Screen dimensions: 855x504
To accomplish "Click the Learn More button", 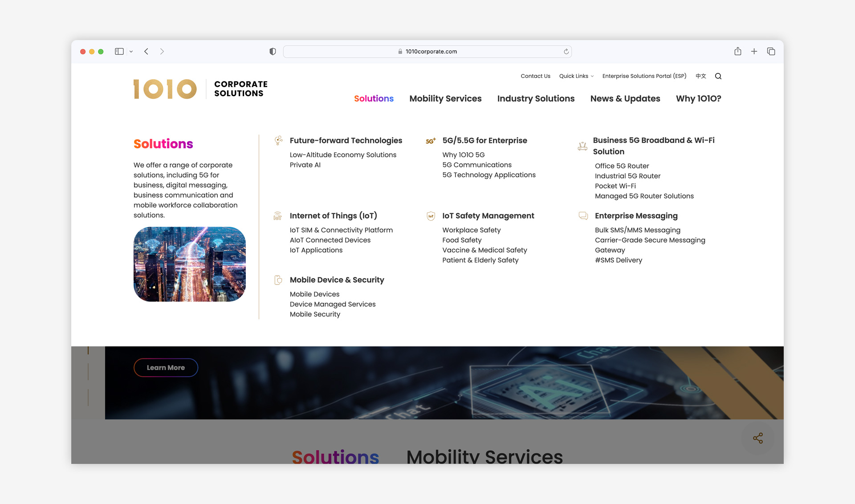I will [x=166, y=367].
